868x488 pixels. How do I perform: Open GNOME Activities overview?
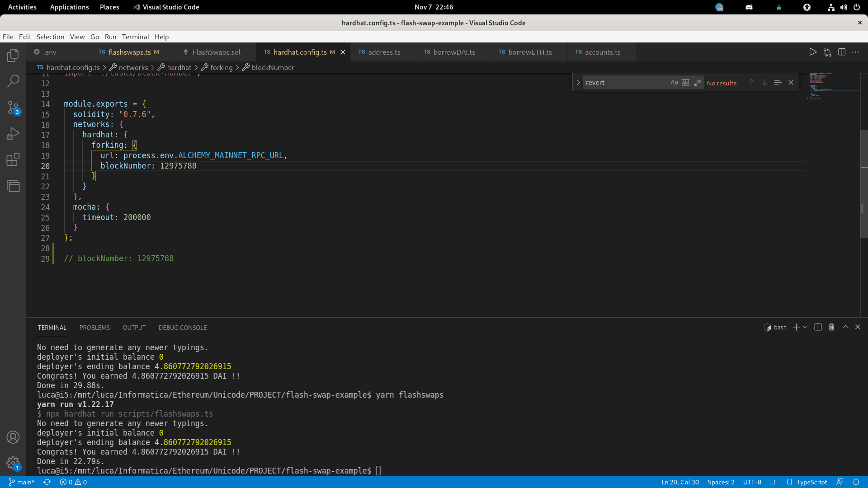point(22,7)
